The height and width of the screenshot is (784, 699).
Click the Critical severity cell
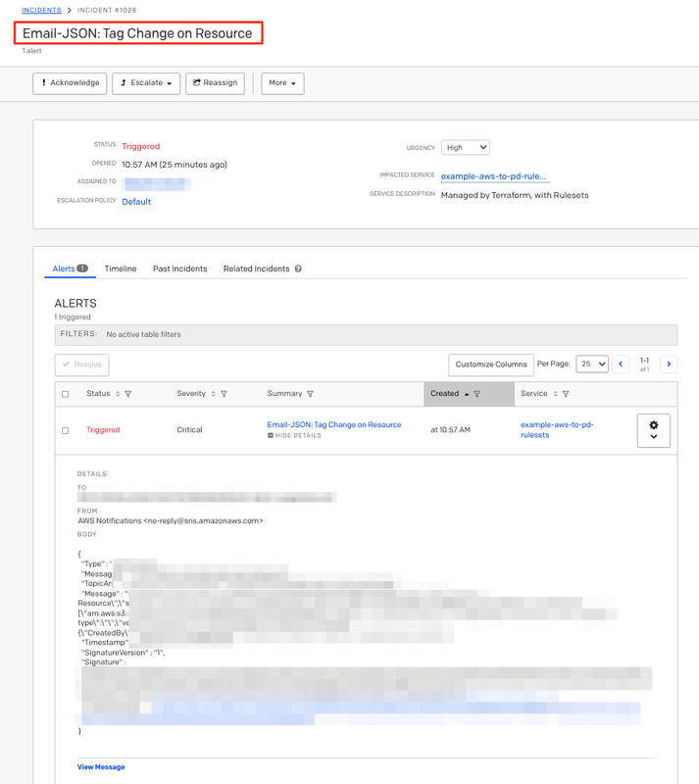[189, 430]
